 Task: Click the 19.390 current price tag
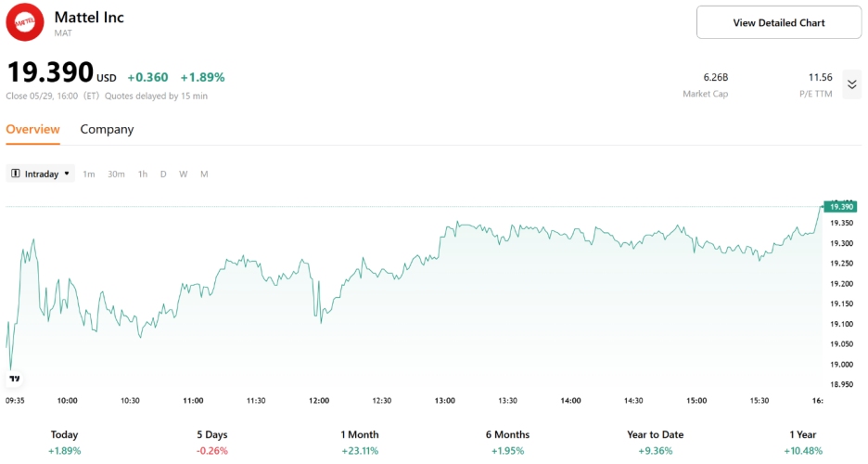[x=841, y=206]
